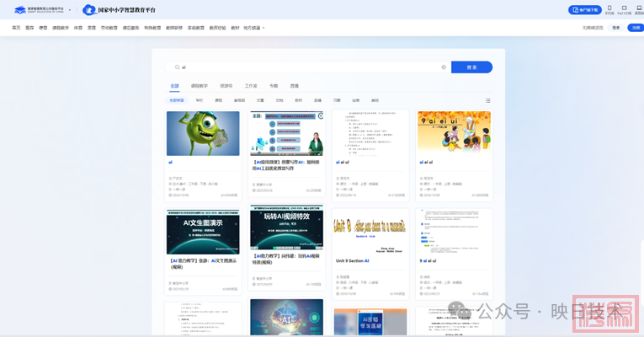
Task: Select the 课程教学 results tab
Action: [x=200, y=86]
